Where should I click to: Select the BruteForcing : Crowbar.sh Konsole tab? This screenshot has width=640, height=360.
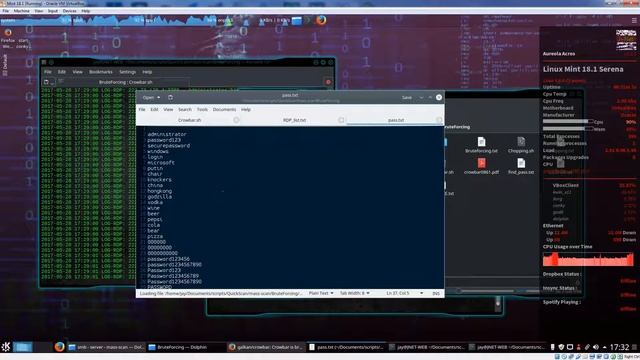pos(125,82)
